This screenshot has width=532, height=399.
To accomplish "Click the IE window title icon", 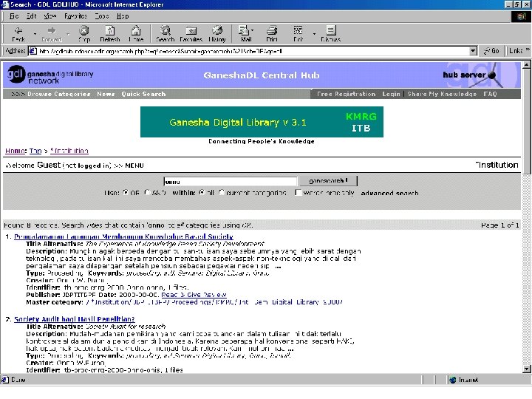I will [x=4, y=4].
